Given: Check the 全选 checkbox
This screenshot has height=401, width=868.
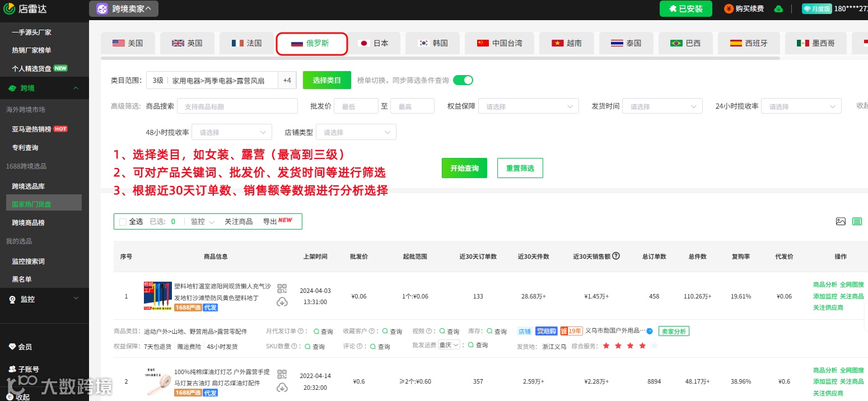Looking at the screenshot, I should [123, 222].
